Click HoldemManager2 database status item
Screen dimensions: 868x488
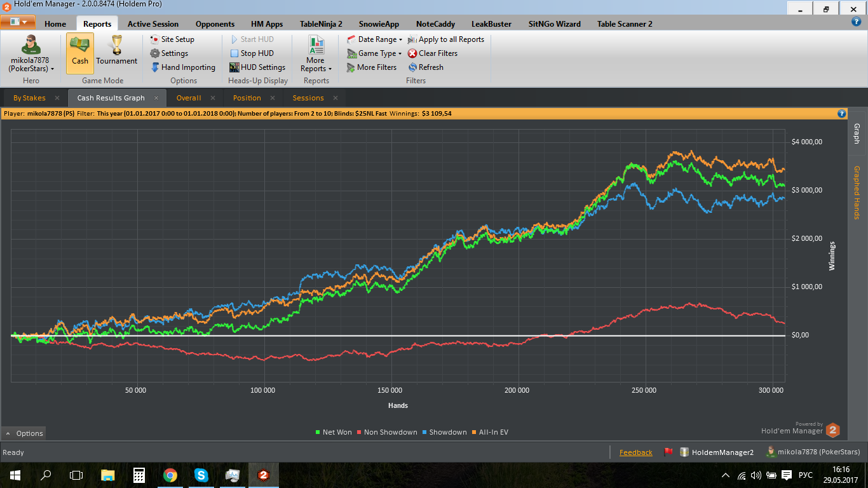717,452
